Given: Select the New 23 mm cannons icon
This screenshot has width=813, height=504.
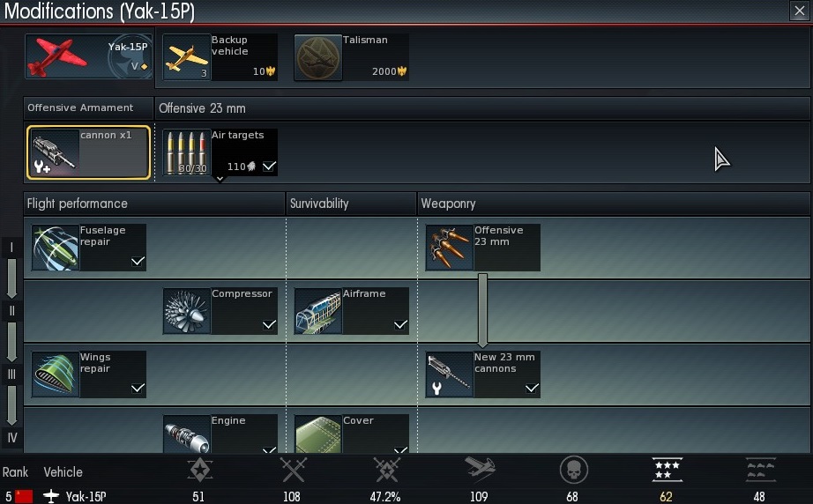Looking at the screenshot, I should (450, 374).
